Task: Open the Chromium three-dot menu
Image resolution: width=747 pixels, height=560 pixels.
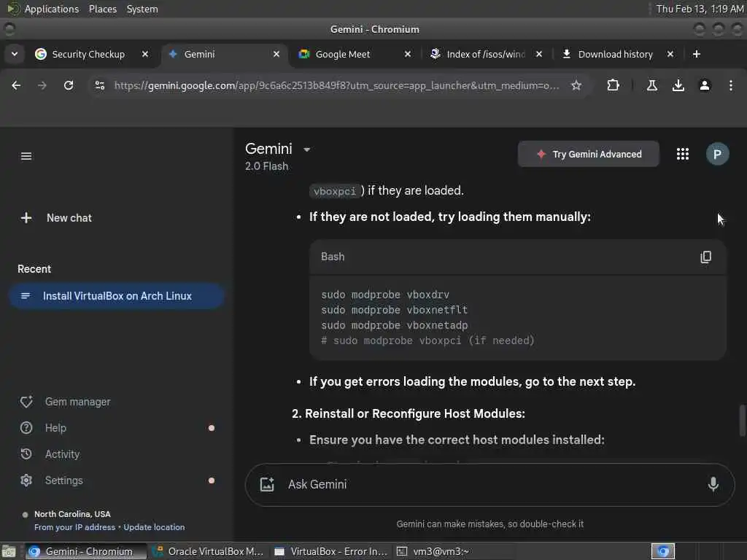Action: pyautogui.click(x=730, y=85)
